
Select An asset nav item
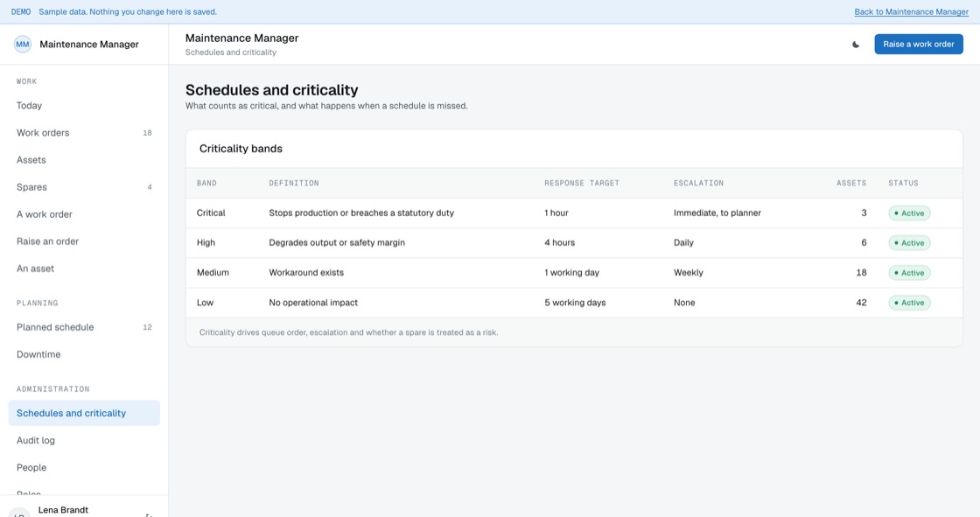coord(84,269)
